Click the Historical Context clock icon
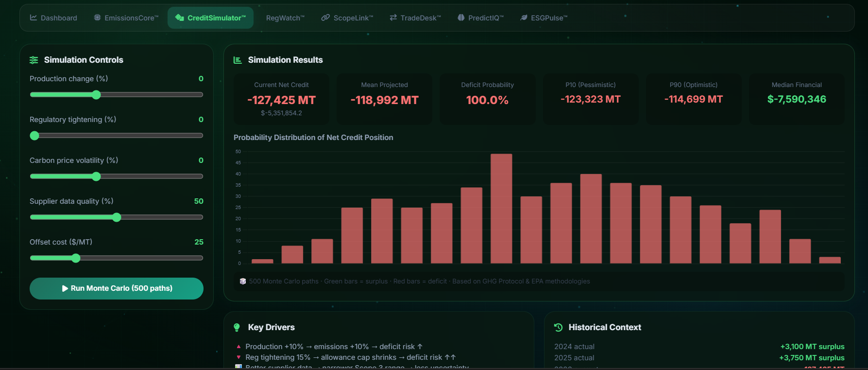Image resolution: width=868 pixels, height=370 pixels. (x=559, y=327)
